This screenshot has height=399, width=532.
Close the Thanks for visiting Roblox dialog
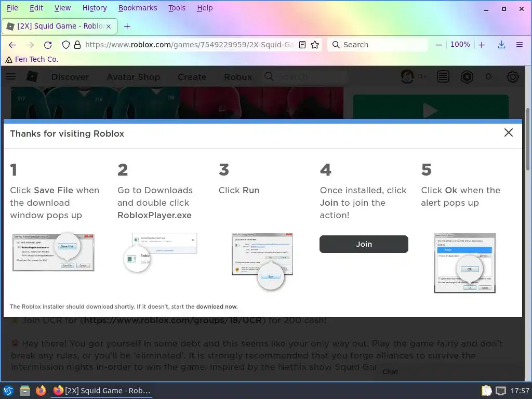(x=508, y=132)
